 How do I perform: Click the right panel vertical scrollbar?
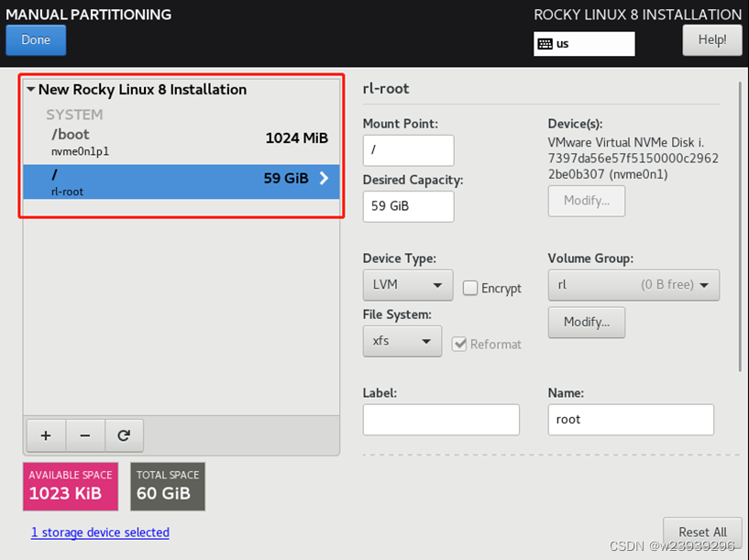740,226
